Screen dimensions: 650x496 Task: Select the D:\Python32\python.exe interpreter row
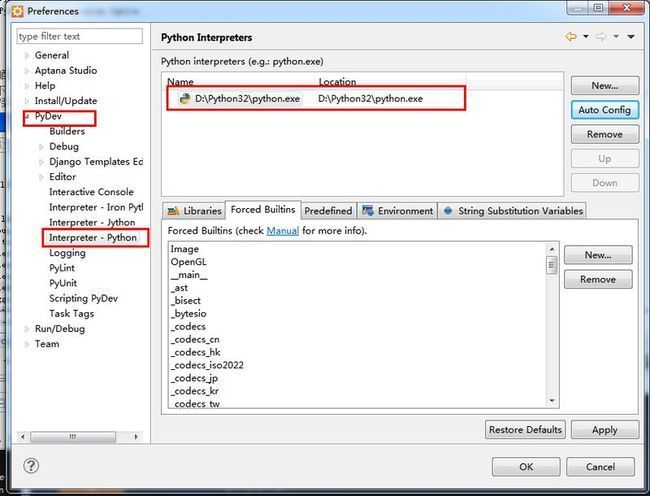point(316,99)
